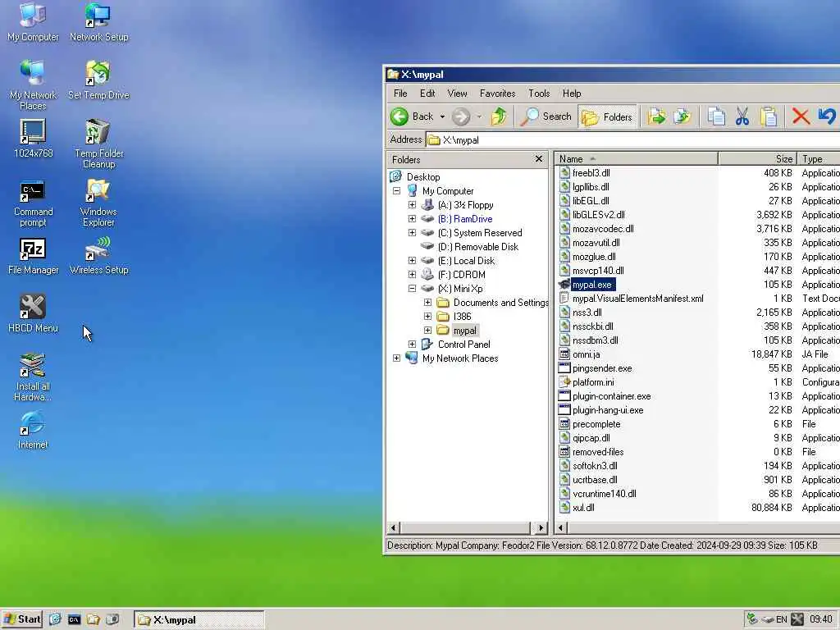Click the Address bar path field
Screen dimensions: 840x630
(x=633, y=139)
